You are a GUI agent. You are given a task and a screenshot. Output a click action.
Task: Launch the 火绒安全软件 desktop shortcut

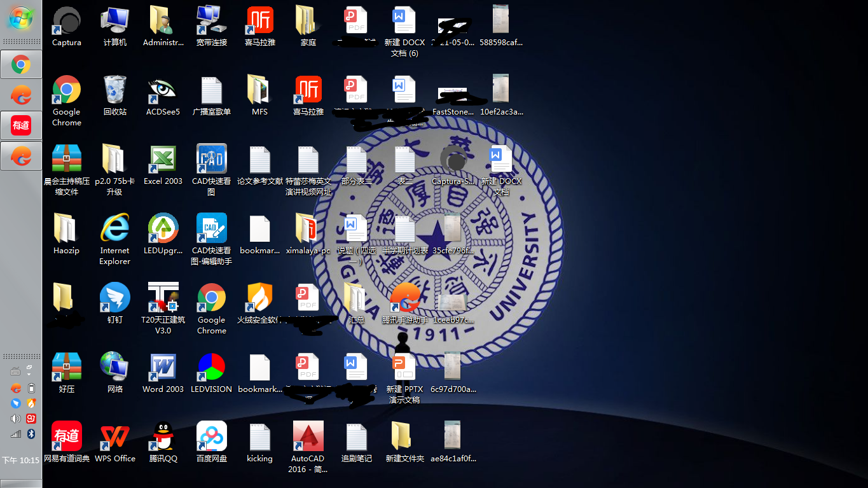pyautogui.click(x=260, y=304)
